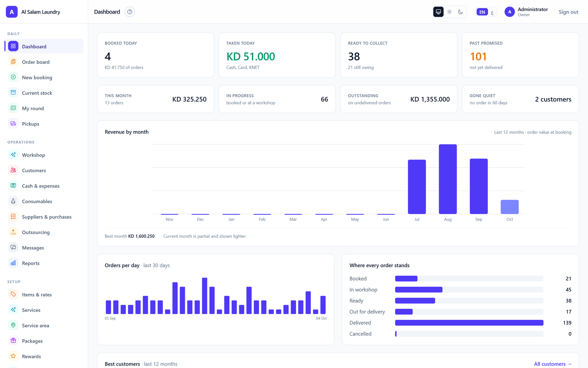The width and height of the screenshot is (588, 368).
Task: Click the Al Salam Laundry logo icon
Action: click(12, 12)
